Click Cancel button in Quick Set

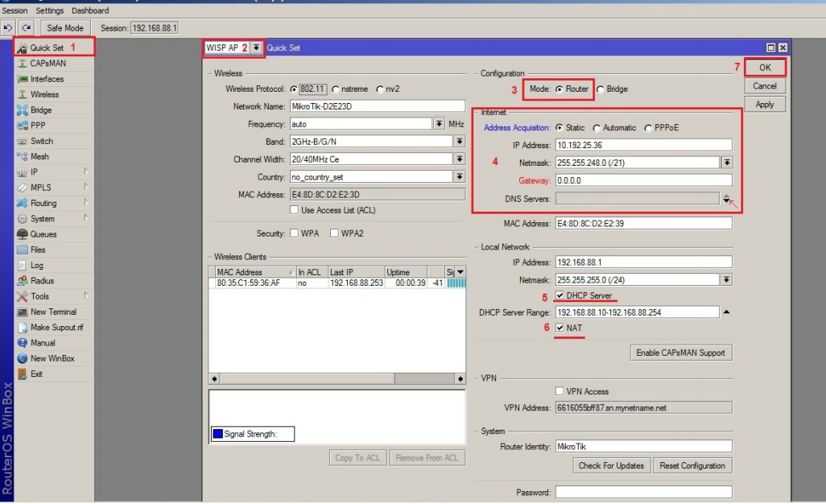[x=765, y=86]
